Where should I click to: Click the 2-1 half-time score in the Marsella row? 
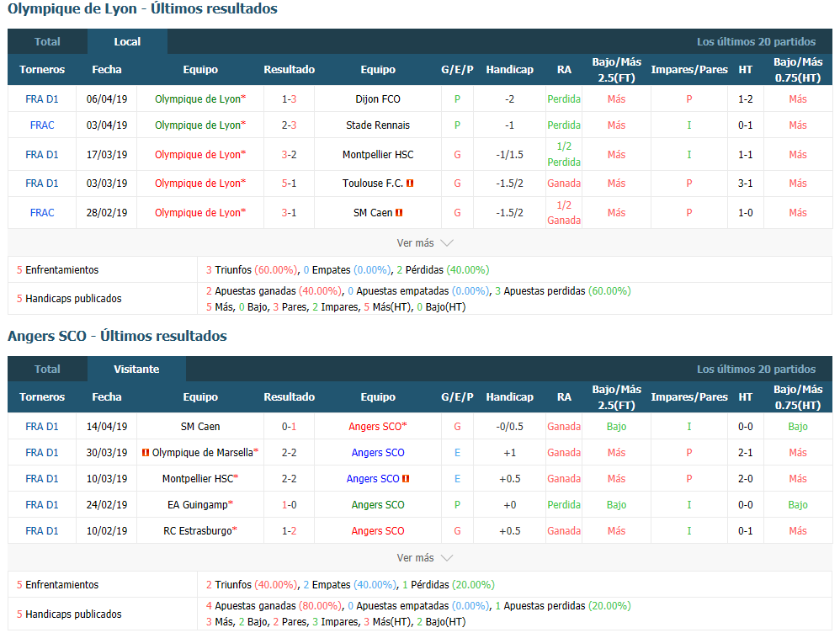pos(745,453)
